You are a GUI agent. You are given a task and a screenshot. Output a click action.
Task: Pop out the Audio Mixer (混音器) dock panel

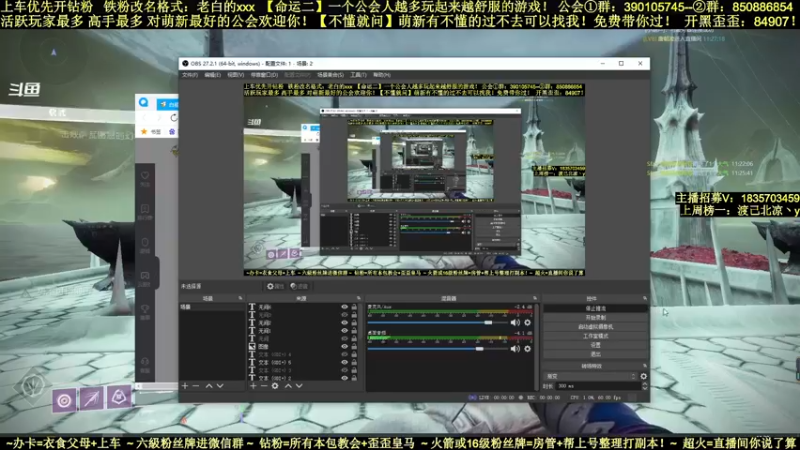pyautogui.click(x=535, y=298)
